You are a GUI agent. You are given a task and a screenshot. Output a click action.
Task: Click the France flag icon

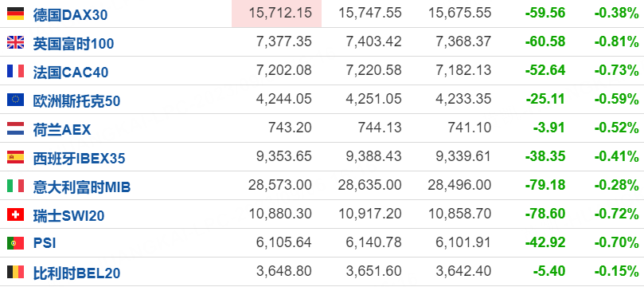(x=16, y=71)
